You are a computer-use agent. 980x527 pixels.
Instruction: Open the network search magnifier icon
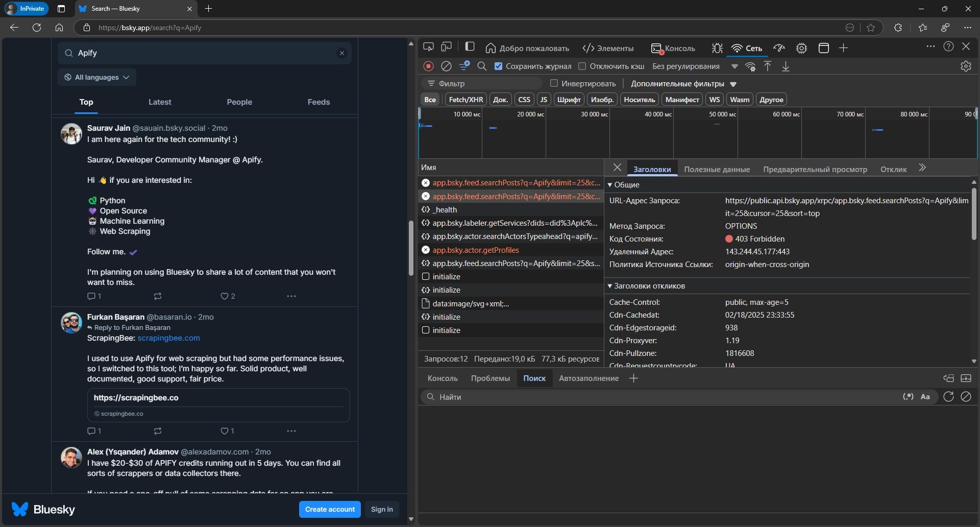tap(482, 66)
